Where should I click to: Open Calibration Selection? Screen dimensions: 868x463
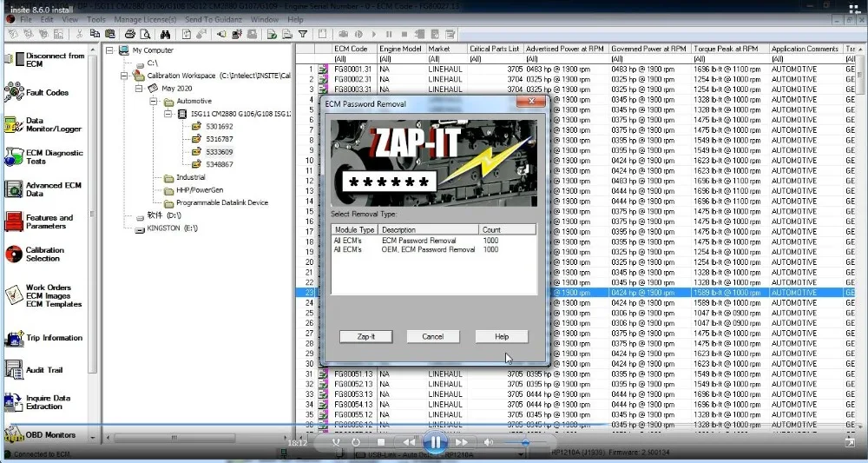35,255
